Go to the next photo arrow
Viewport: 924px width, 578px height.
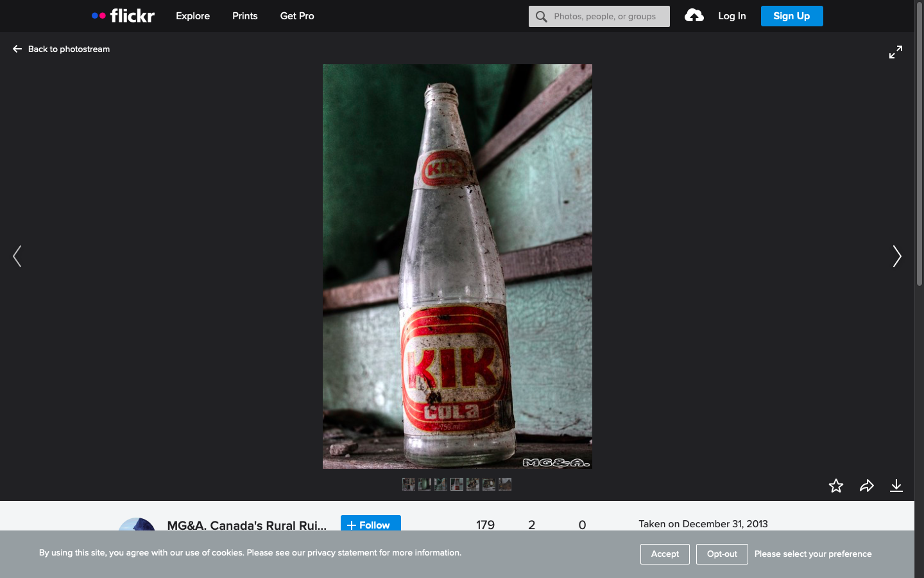897,256
